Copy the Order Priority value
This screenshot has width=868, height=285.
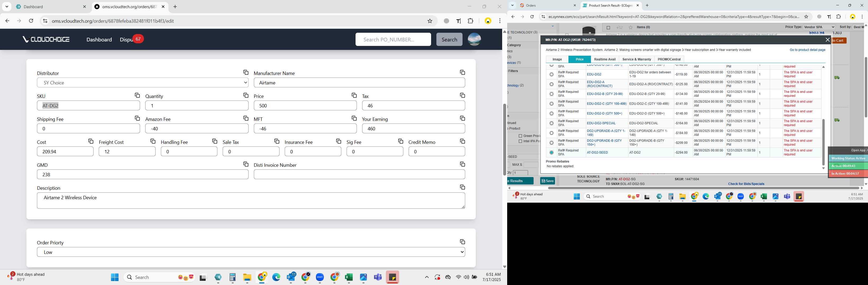pos(462,242)
